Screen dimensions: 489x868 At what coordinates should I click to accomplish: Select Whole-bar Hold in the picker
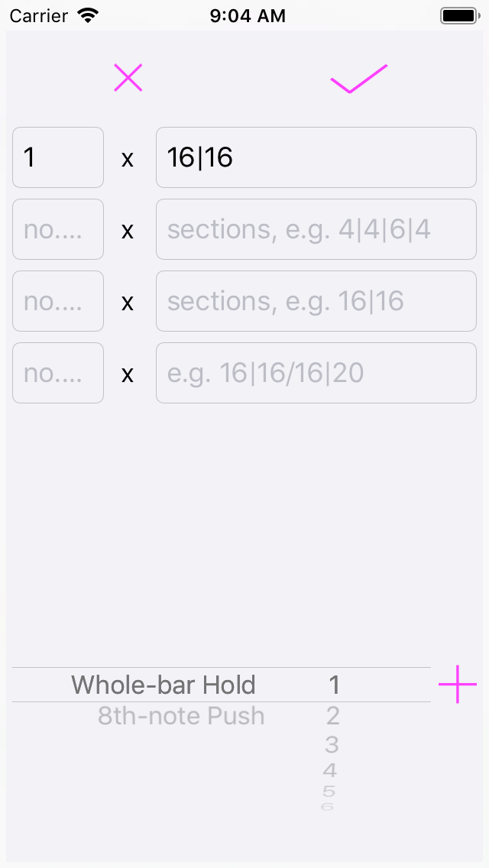click(164, 685)
